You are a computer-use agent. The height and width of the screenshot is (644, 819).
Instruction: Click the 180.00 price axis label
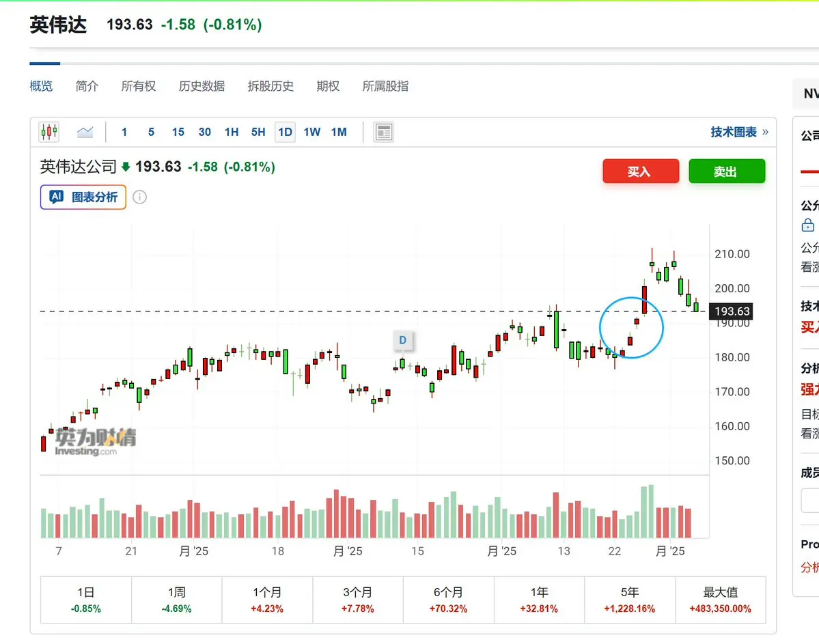(x=732, y=357)
